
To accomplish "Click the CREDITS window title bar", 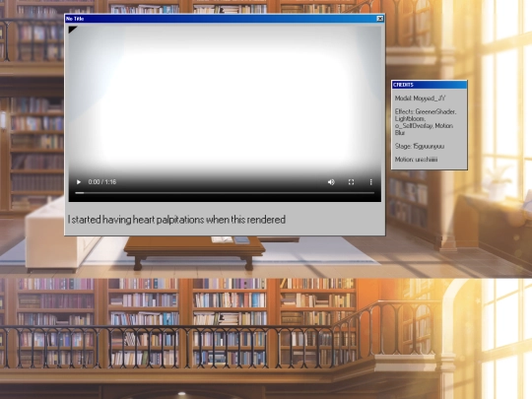I will [x=430, y=85].
